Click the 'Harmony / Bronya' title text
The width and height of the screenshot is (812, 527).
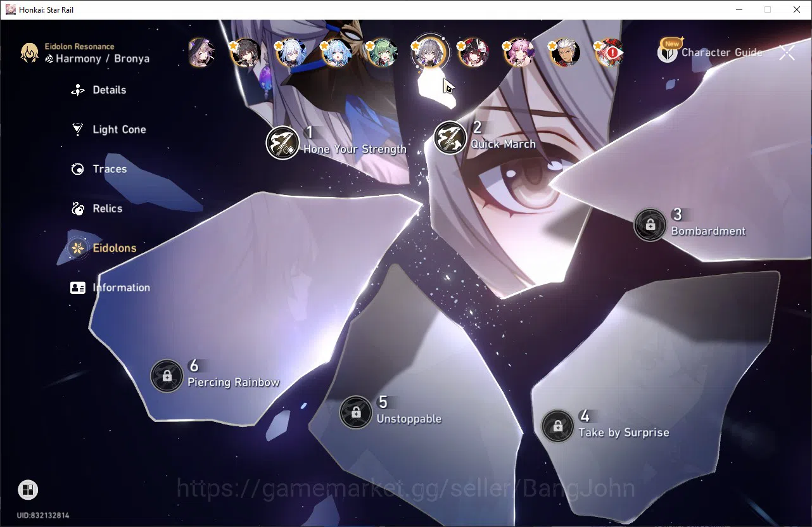(x=103, y=59)
